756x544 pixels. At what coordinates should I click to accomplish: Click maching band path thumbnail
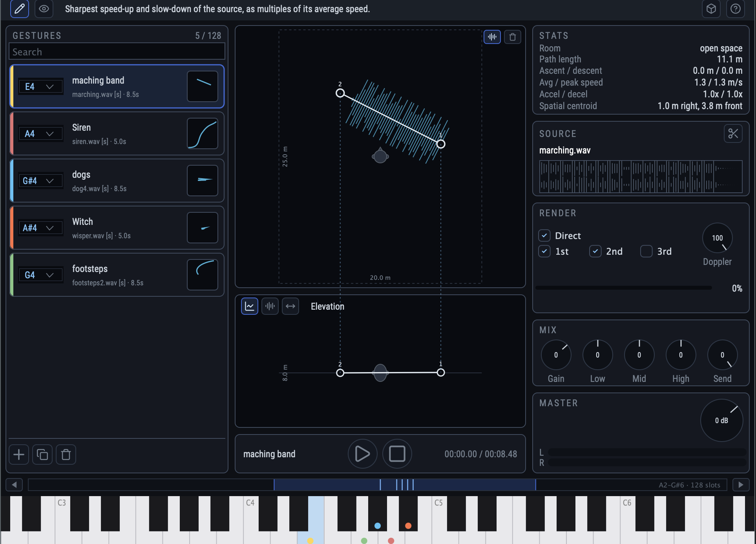click(x=203, y=86)
